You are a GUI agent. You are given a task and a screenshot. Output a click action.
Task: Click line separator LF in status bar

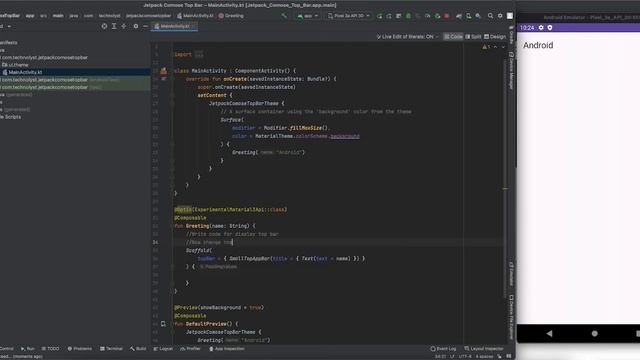452,356
